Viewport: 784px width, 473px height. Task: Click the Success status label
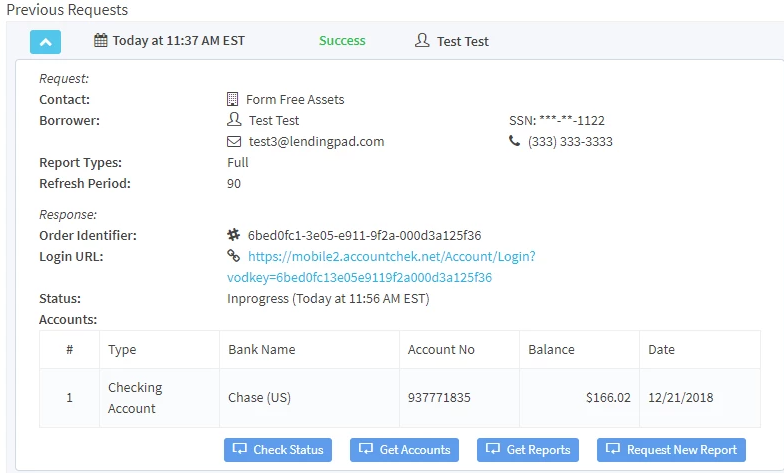pyautogui.click(x=342, y=40)
